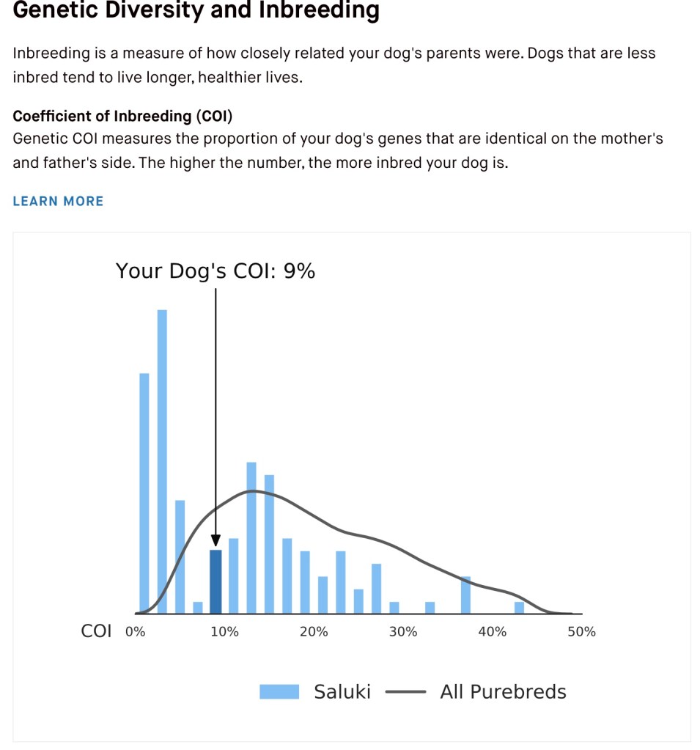Click the 30% axis tick label
The width and height of the screenshot is (700, 750).
click(x=403, y=632)
